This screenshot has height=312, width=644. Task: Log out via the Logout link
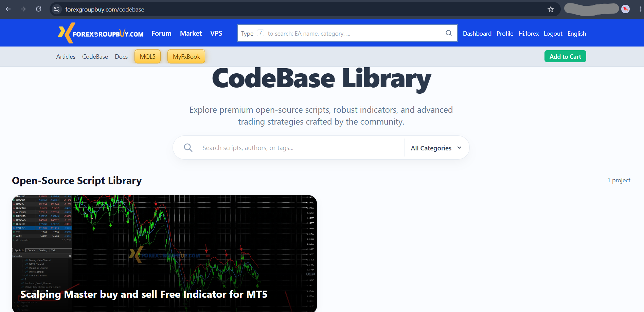click(x=553, y=33)
